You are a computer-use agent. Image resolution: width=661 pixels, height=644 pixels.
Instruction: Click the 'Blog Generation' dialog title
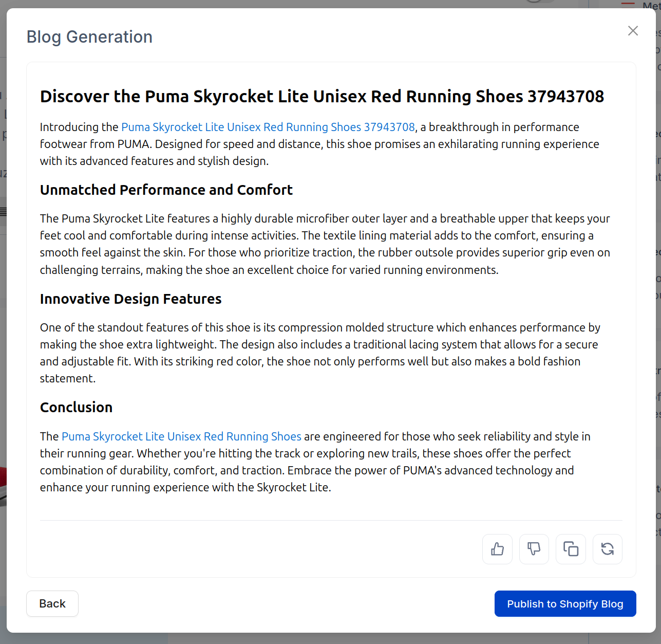click(89, 37)
